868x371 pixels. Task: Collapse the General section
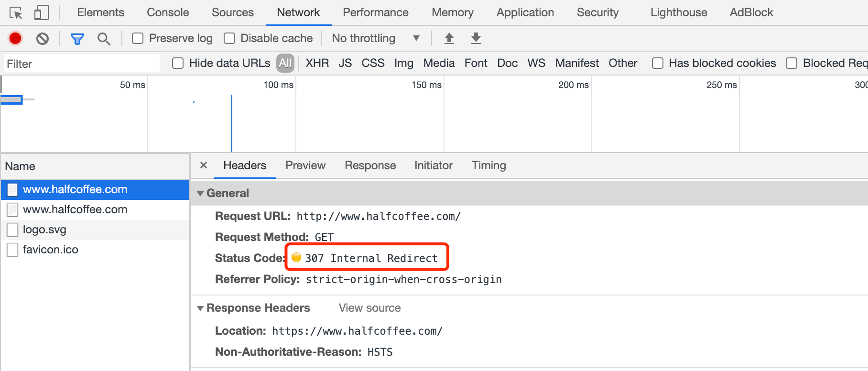point(200,194)
